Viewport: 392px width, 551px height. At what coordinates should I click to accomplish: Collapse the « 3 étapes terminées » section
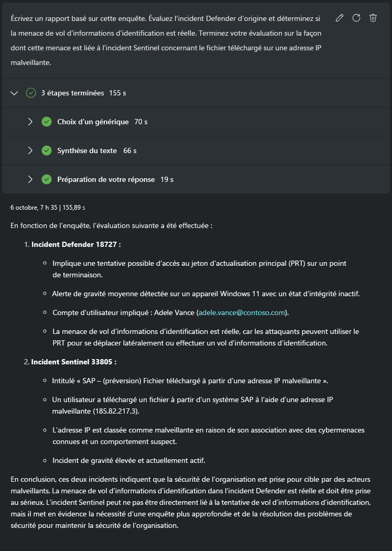pos(14,93)
